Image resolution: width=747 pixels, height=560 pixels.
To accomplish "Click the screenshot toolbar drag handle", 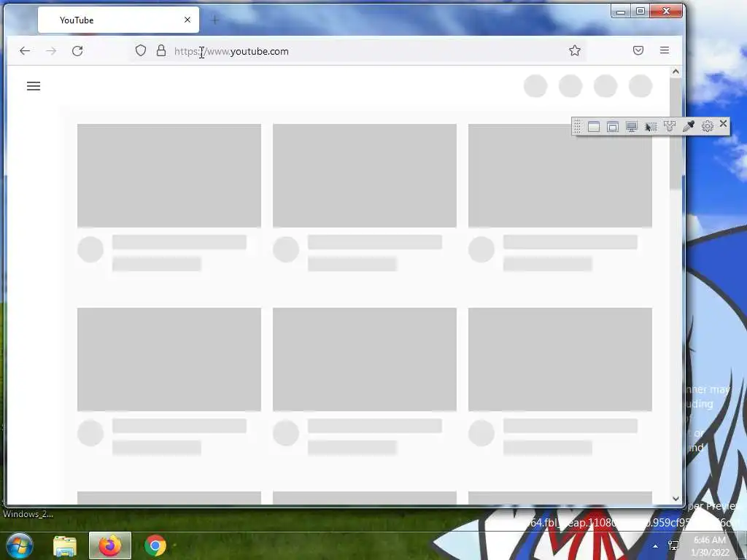I will point(577,126).
